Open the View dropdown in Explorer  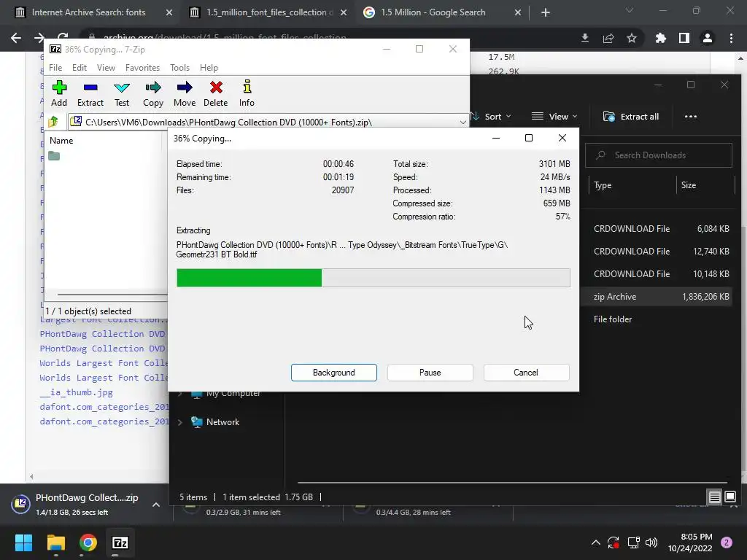tap(554, 116)
